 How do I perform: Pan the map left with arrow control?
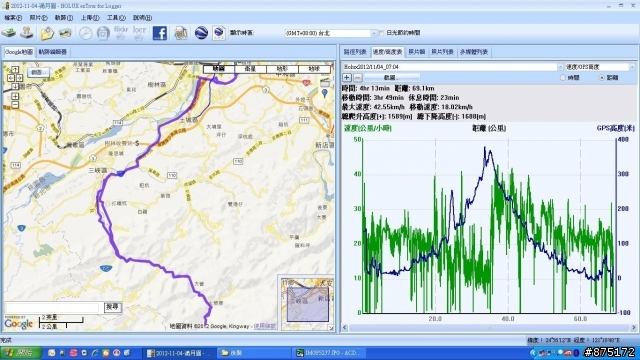(x=11, y=78)
